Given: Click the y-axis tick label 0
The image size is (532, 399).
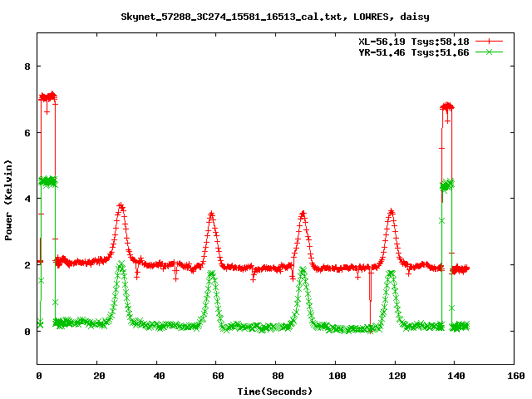Looking at the screenshot, I should coord(27,332).
